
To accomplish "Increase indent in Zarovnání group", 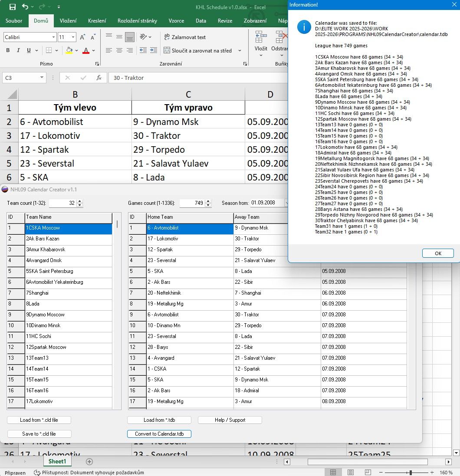I will (154, 50).
